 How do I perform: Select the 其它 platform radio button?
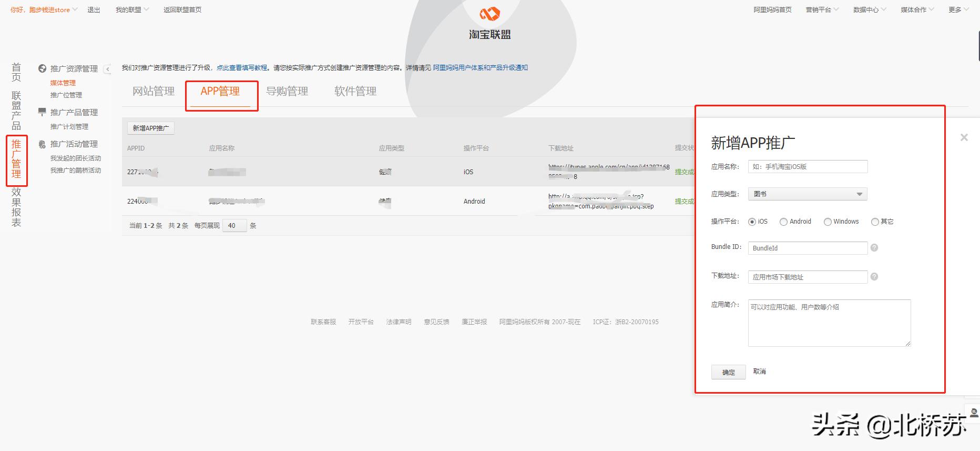875,222
